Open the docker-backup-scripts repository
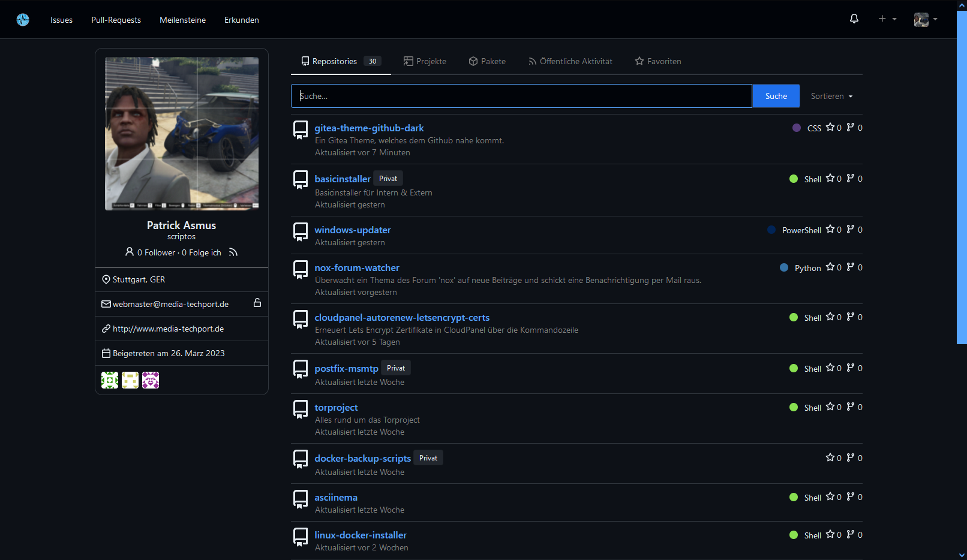This screenshot has height=560, width=967. [x=362, y=458]
